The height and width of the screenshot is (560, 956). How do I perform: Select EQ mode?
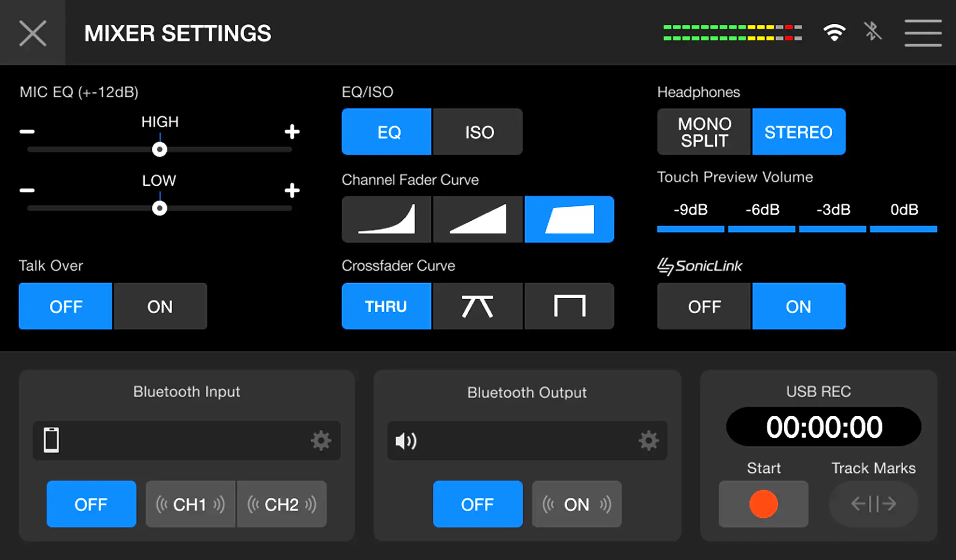[x=387, y=132]
